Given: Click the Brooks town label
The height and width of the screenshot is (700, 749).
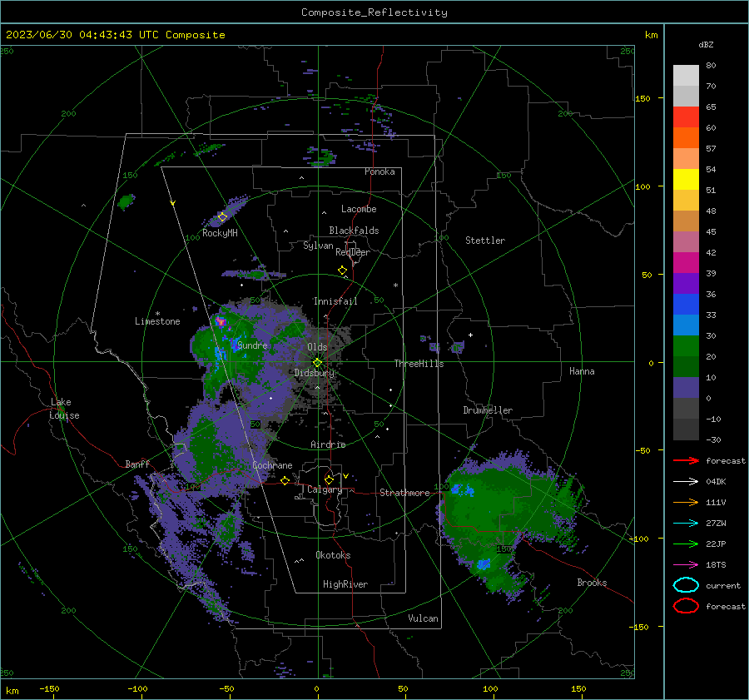Looking at the screenshot, I should click(x=592, y=583).
